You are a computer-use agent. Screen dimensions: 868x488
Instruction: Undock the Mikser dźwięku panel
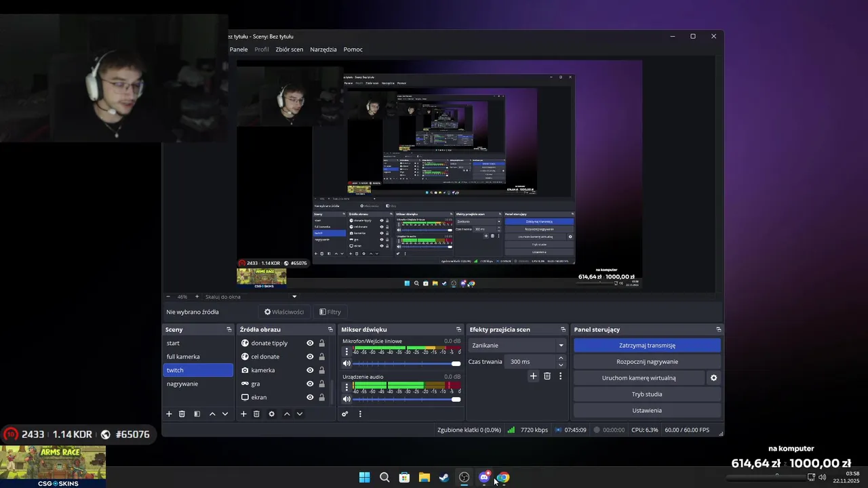pyautogui.click(x=459, y=329)
